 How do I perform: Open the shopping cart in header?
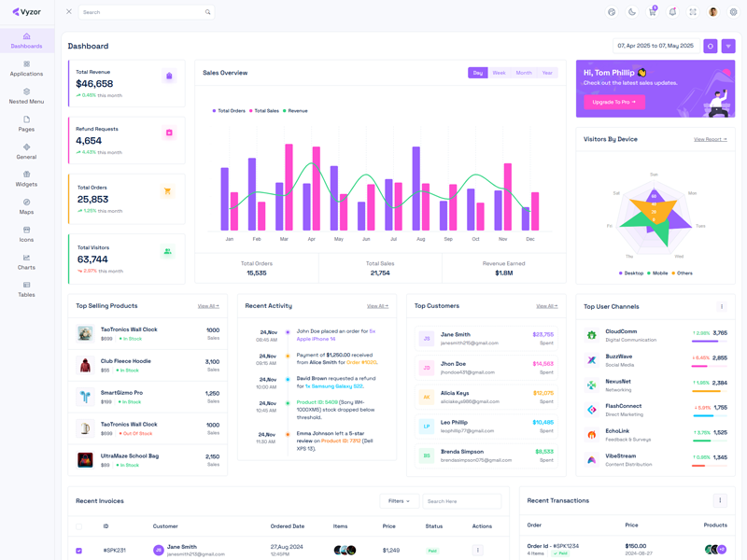tap(652, 12)
